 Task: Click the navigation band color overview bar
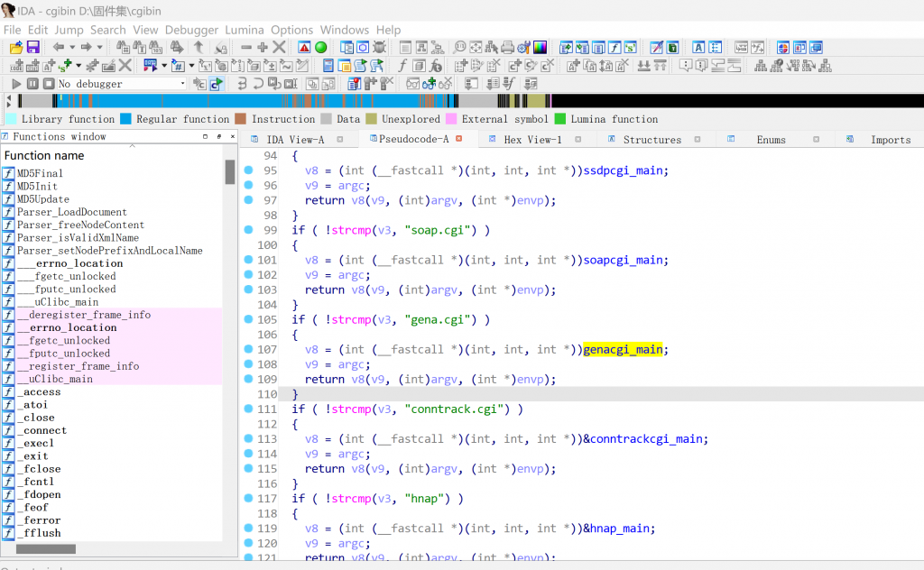[361, 102]
